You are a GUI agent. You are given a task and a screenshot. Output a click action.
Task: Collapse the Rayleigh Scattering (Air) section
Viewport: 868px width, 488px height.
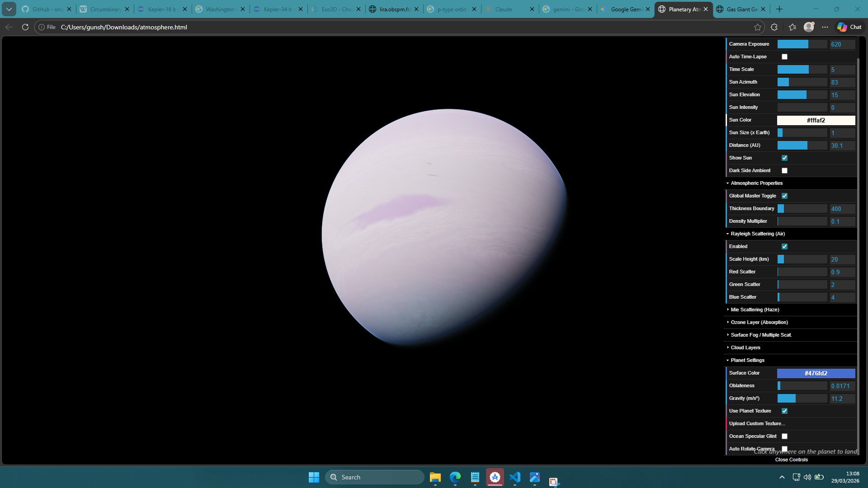point(757,234)
